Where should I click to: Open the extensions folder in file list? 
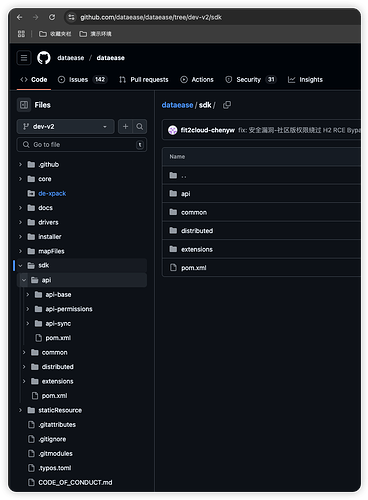(197, 249)
